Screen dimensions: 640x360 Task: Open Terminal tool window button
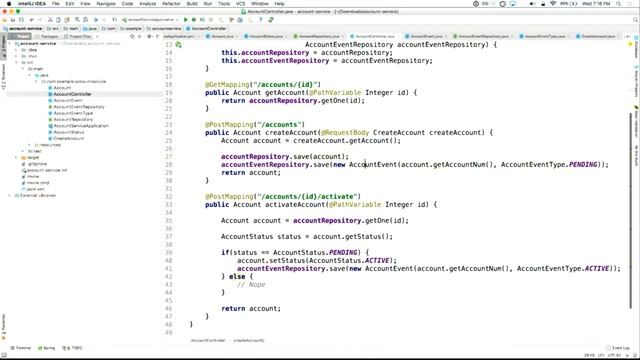pyautogui.click(x=20, y=348)
